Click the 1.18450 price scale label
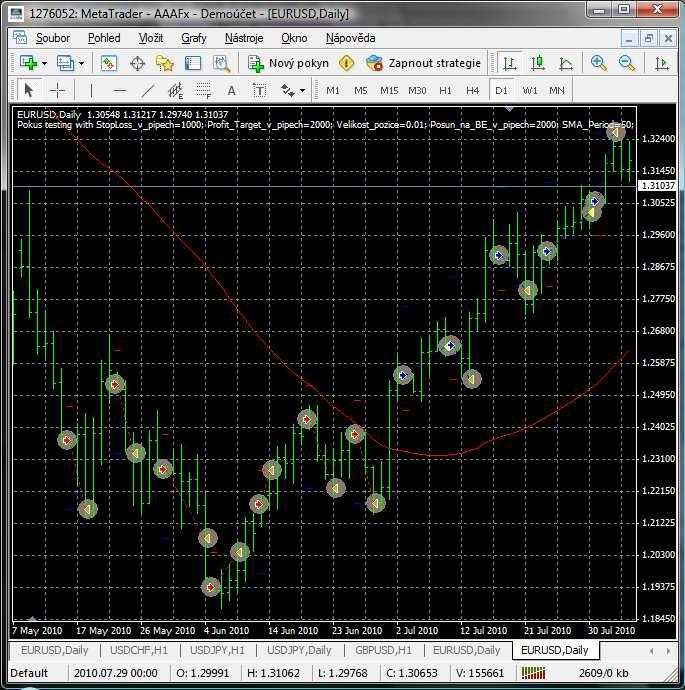 658,618
